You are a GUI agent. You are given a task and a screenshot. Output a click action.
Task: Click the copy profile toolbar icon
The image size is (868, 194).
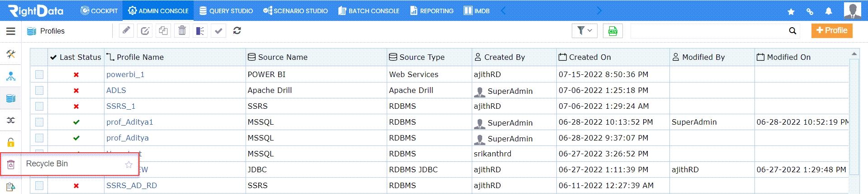click(163, 30)
